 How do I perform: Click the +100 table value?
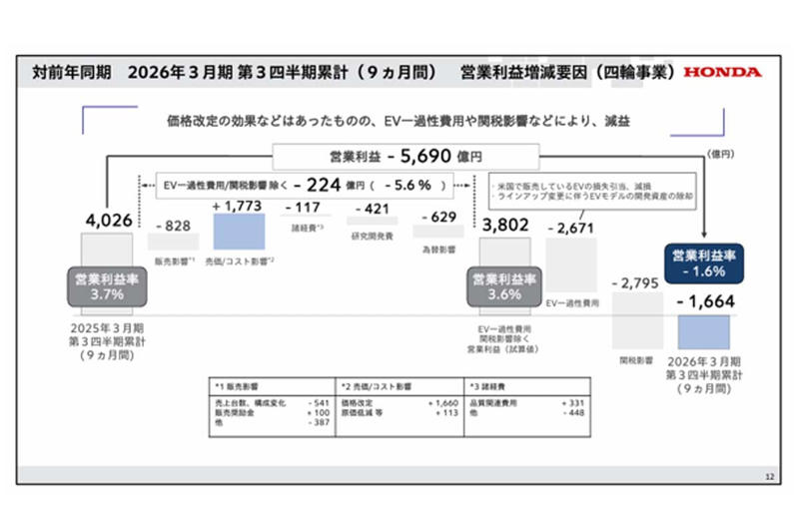(319, 412)
